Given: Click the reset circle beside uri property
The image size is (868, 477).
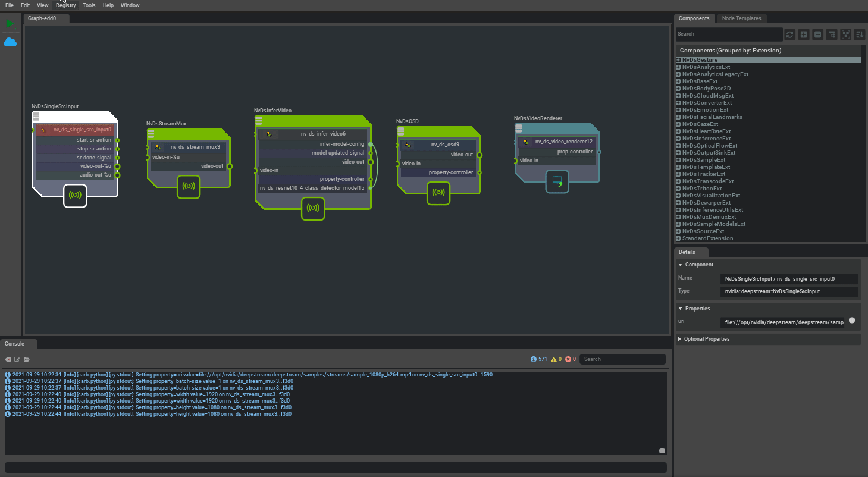Looking at the screenshot, I should tap(851, 321).
